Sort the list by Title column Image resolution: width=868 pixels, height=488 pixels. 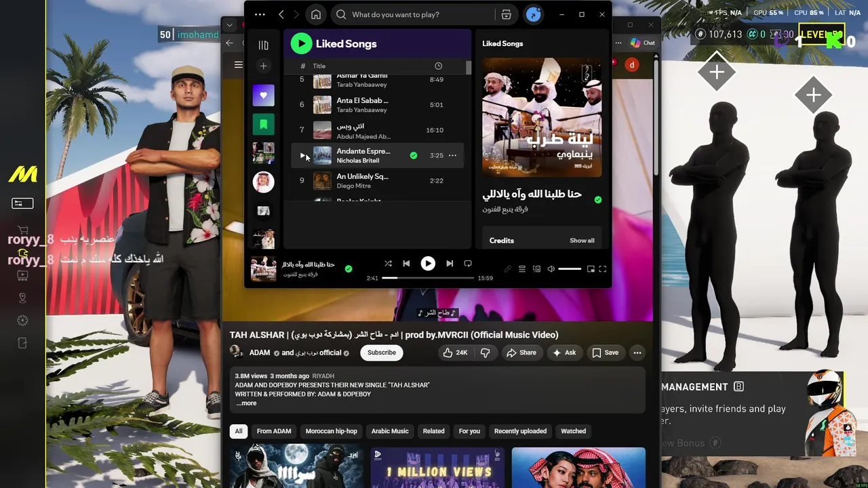[x=319, y=66]
